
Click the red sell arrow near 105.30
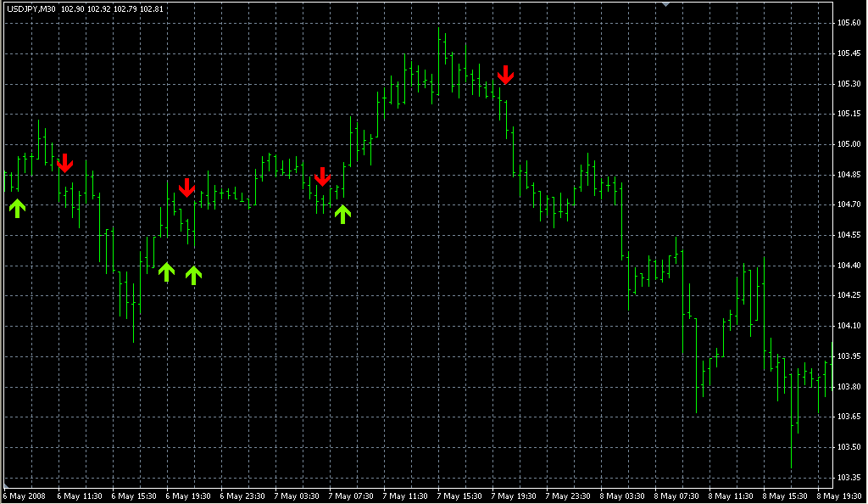(505, 75)
